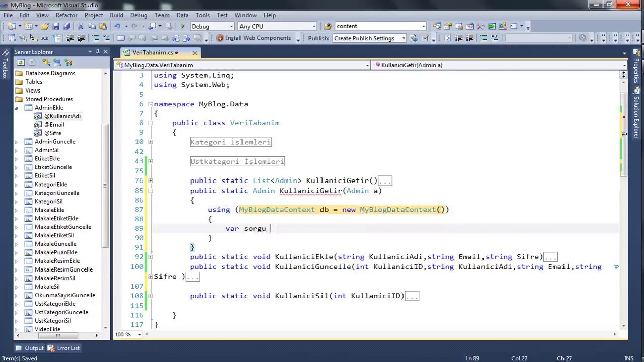The height and width of the screenshot is (362, 644).
Task: Open the Refactor menu
Action: tap(66, 15)
